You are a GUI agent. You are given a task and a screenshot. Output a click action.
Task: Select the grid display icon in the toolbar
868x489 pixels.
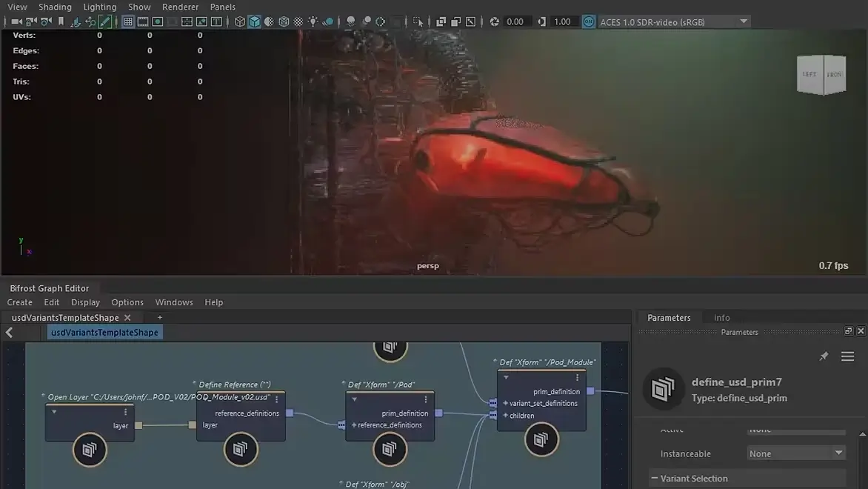[x=128, y=21]
